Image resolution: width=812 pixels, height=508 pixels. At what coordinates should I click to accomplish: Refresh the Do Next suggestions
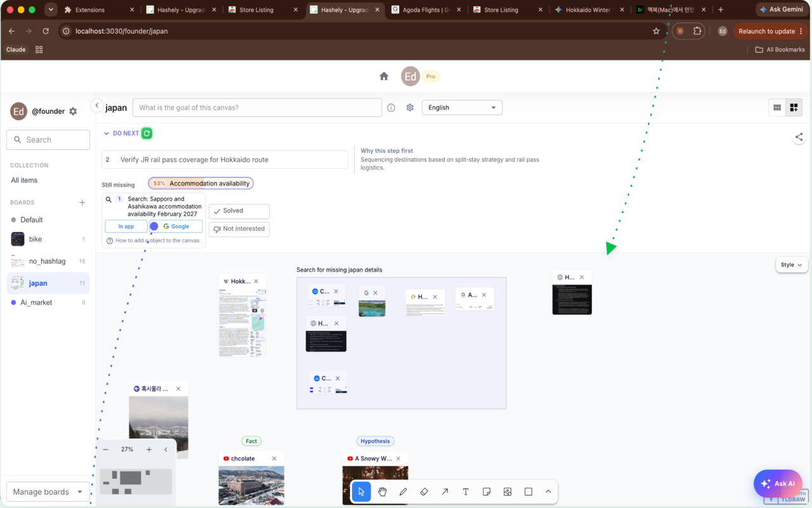(147, 133)
